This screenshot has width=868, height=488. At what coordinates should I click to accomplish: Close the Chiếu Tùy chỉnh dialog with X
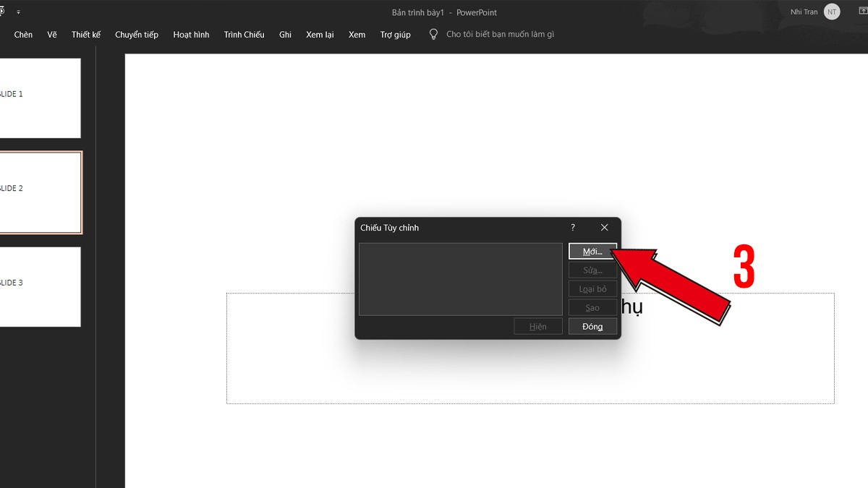point(605,228)
